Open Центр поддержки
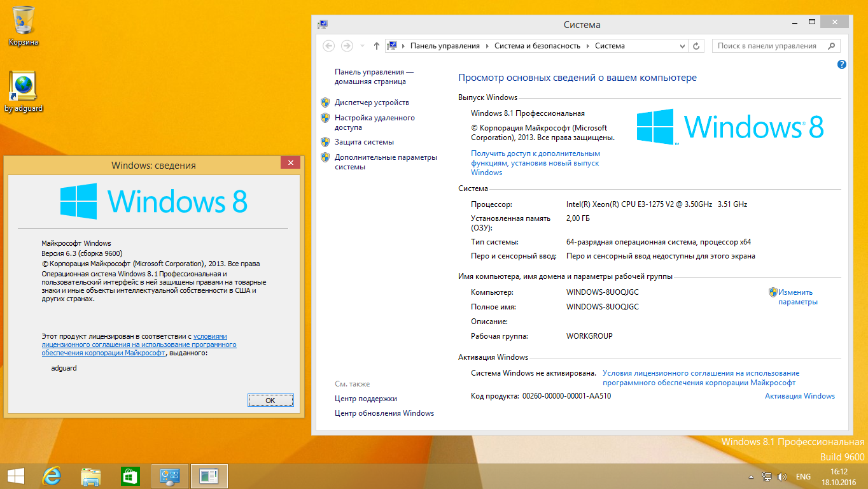 click(x=366, y=399)
